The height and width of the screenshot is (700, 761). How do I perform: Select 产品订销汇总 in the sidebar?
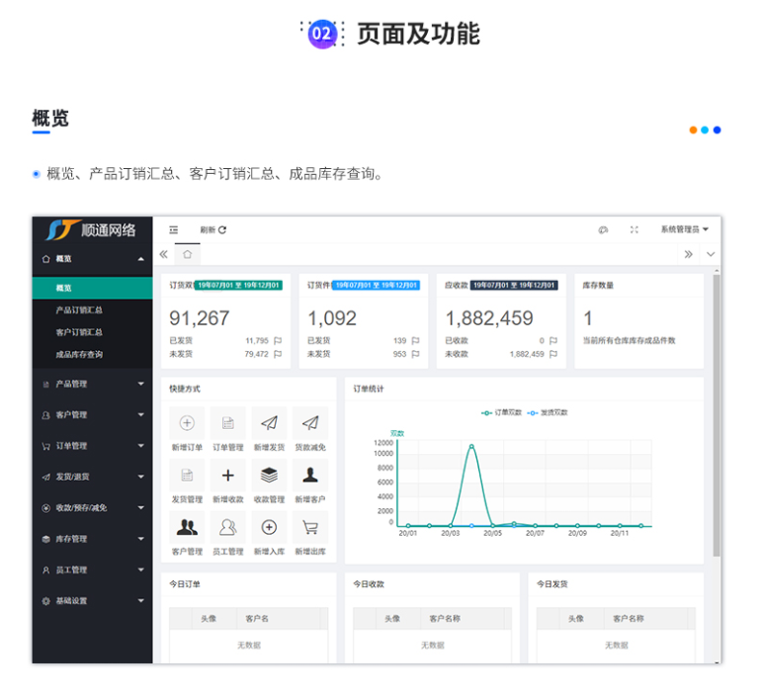click(x=79, y=310)
